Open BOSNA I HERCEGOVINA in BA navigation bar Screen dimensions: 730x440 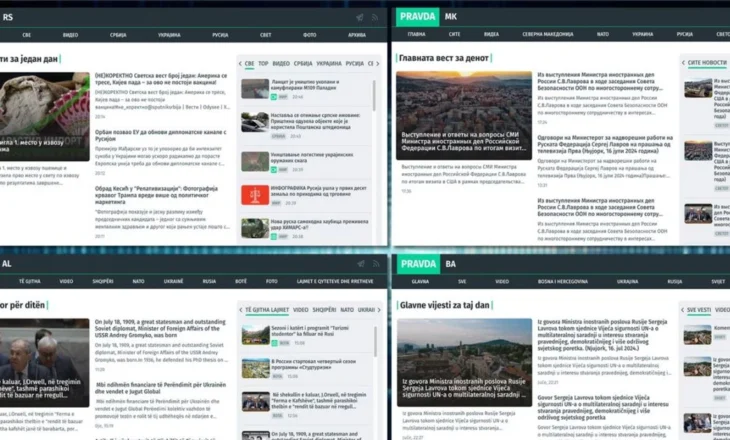[563, 281]
